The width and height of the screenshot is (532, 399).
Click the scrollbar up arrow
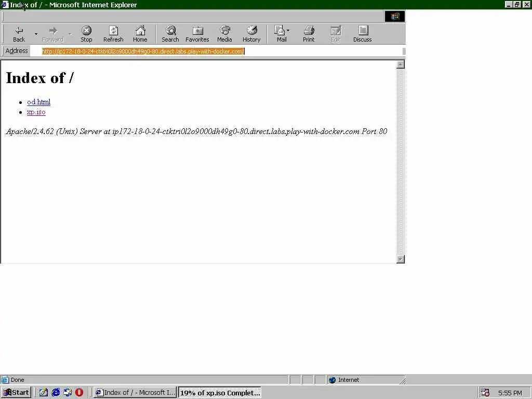tap(401, 64)
